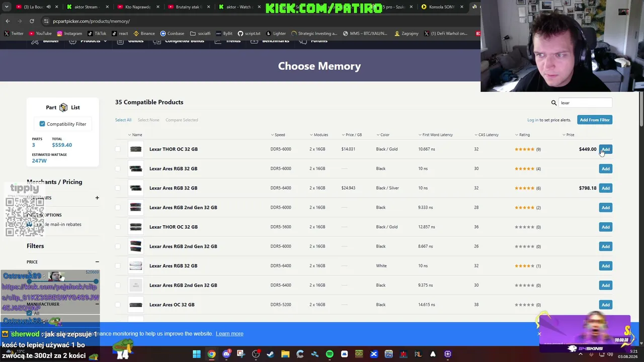Sort by Modules column header
Screen dimensions: 644x362
[x=319, y=135]
